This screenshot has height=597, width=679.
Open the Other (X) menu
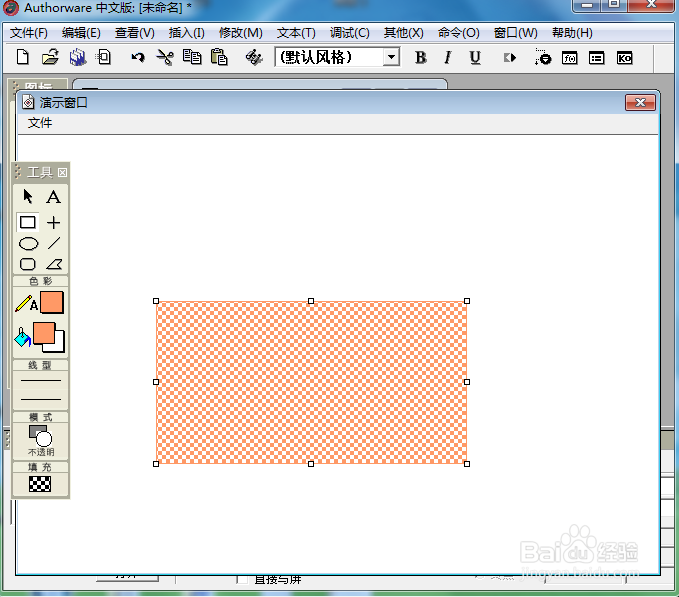pyautogui.click(x=404, y=33)
